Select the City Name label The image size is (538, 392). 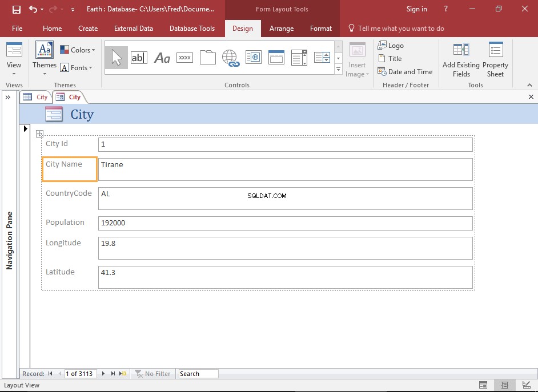(x=70, y=169)
